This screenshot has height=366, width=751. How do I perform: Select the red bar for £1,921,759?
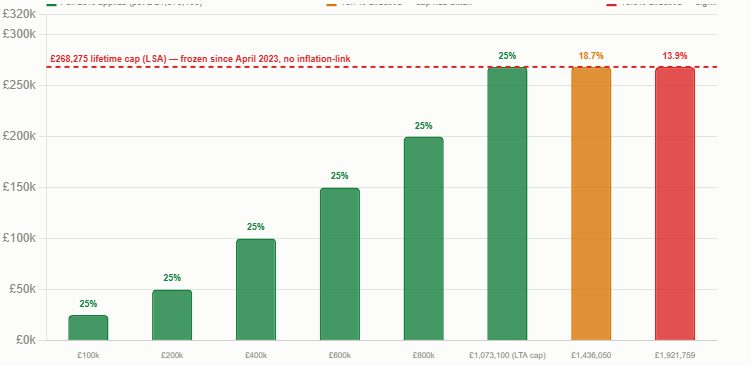coord(675,204)
